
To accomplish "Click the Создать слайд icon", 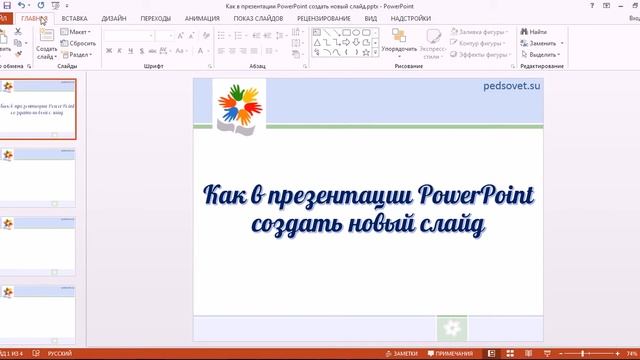I will click(47, 36).
